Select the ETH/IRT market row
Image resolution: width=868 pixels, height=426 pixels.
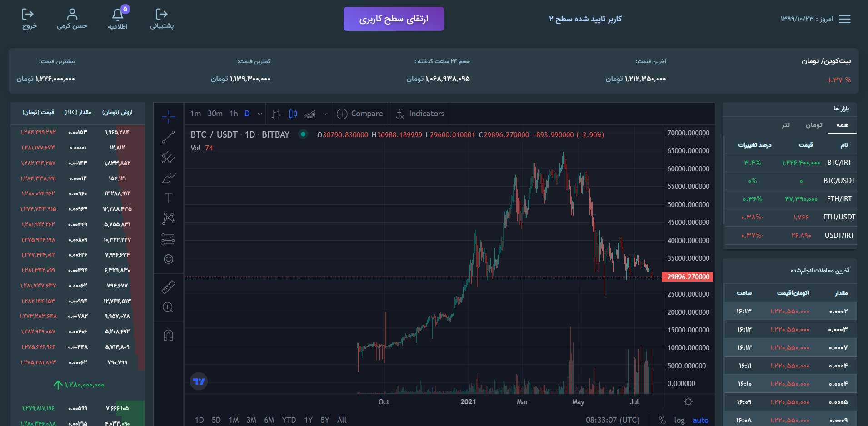[791, 199]
